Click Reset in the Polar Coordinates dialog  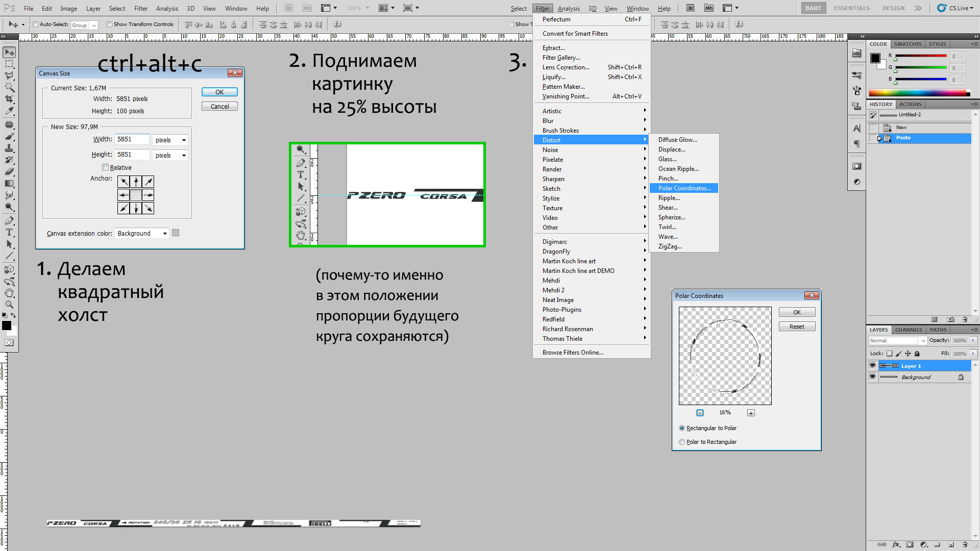pyautogui.click(x=797, y=327)
